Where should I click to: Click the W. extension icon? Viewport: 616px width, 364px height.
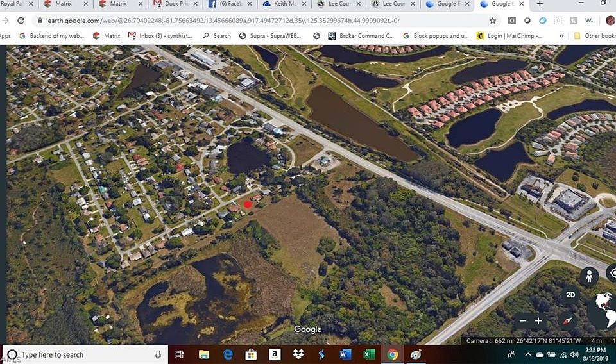click(588, 21)
